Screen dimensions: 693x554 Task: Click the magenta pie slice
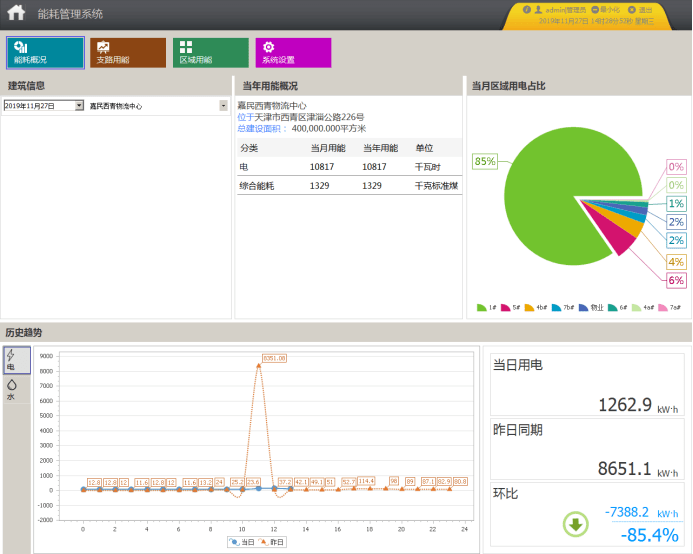pos(616,234)
